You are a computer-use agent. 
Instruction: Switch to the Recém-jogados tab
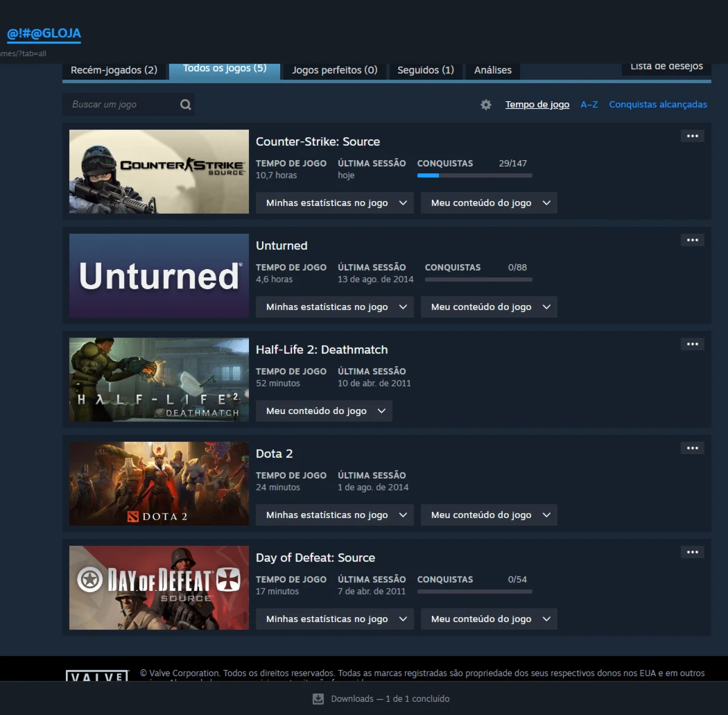tap(114, 70)
